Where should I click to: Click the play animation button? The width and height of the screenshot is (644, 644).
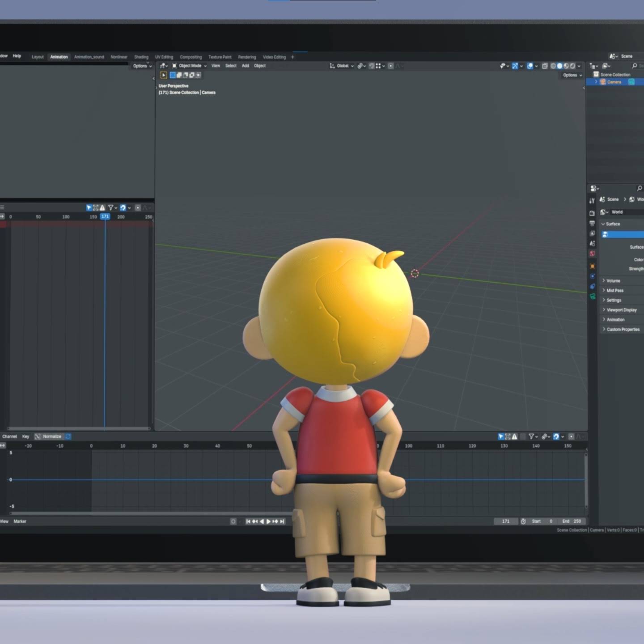click(x=268, y=521)
